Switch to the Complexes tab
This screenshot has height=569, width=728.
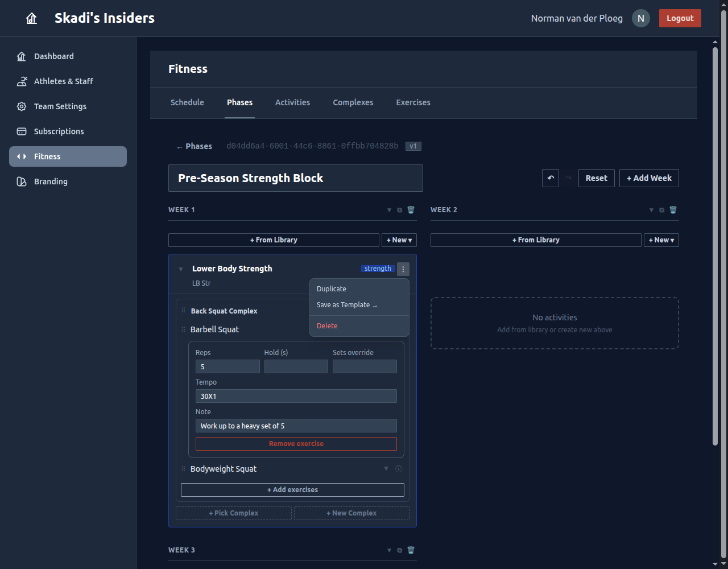353,102
